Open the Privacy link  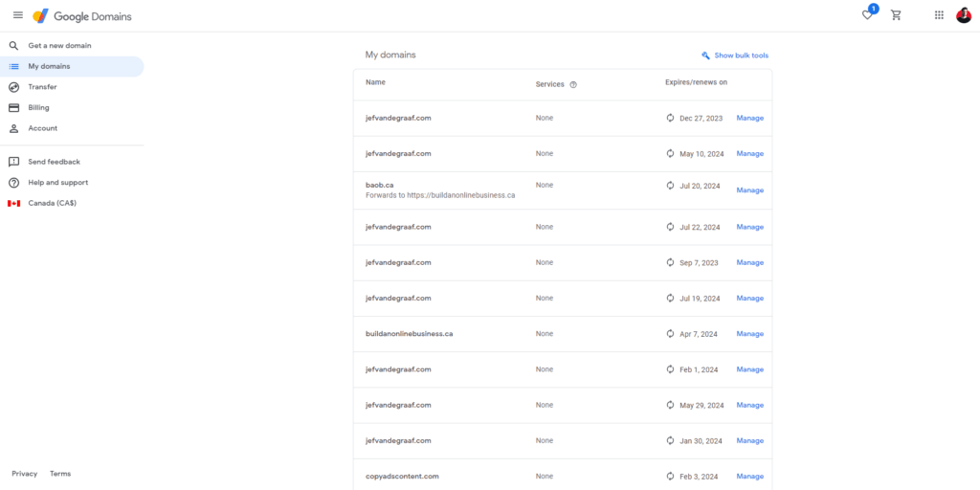tap(24, 474)
